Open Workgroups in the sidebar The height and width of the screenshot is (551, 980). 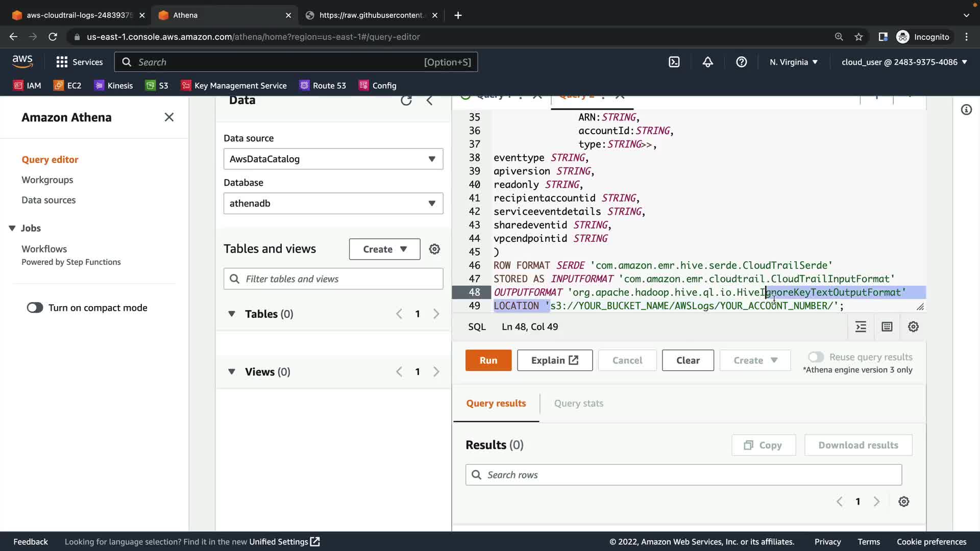(47, 180)
